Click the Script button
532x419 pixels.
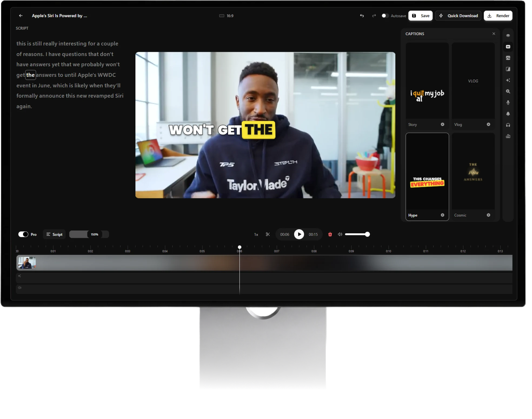point(54,234)
